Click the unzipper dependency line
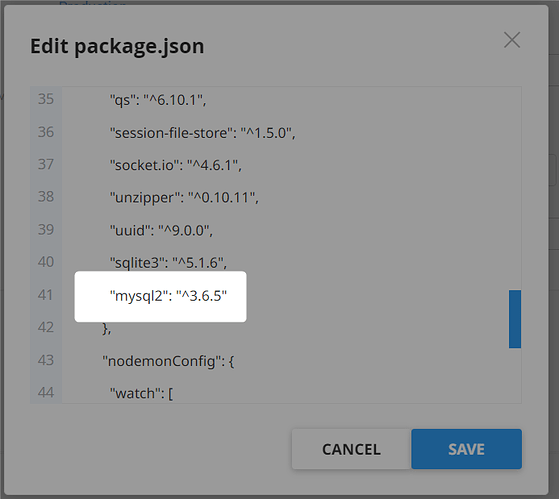Screen dimensions: 559x499 [184, 197]
